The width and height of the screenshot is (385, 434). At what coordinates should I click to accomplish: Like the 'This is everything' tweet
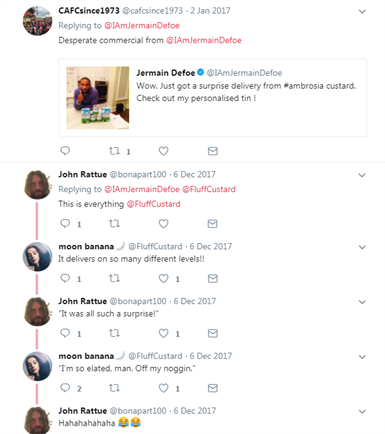163,223
